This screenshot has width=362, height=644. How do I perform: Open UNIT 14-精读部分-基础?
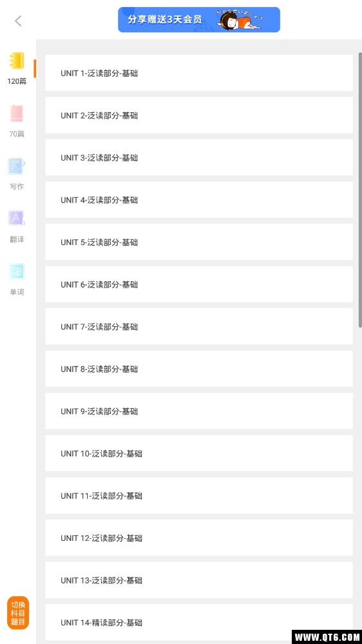199,623
